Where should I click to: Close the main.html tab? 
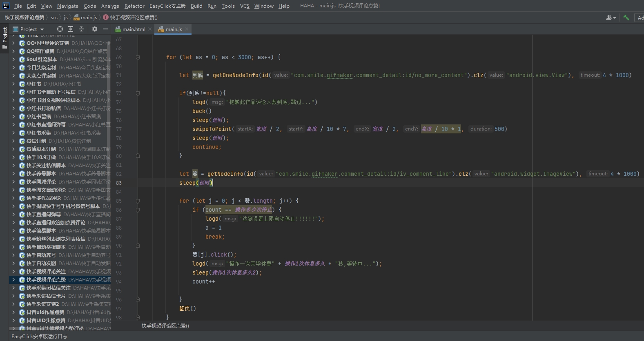(x=150, y=29)
